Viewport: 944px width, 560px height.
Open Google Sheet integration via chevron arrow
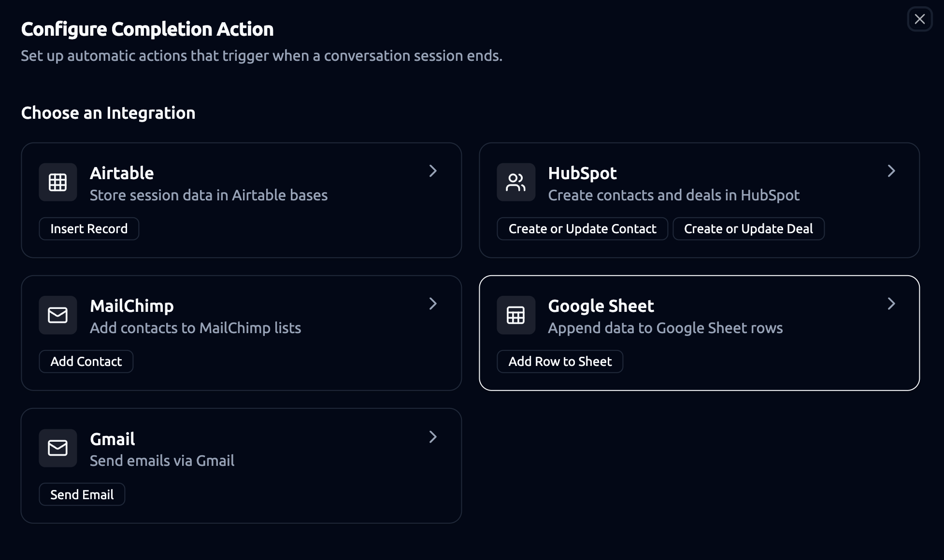point(891,304)
